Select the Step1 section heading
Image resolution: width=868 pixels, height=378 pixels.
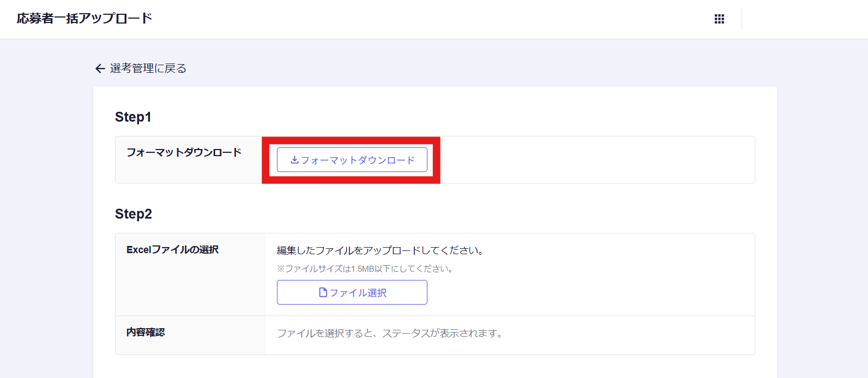coord(133,117)
